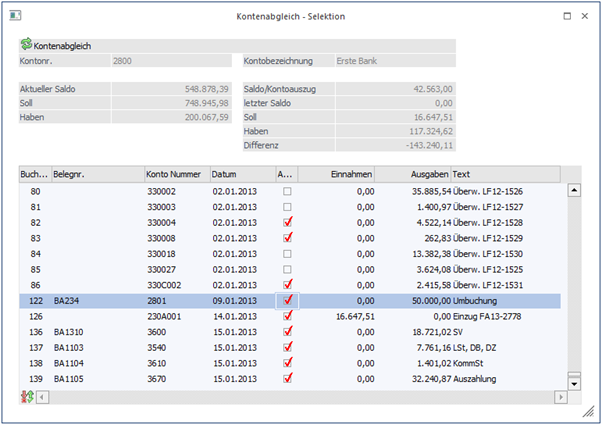Check the box for booking row 84
Viewport: 602px width, 425px height.
(x=288, y=253)
